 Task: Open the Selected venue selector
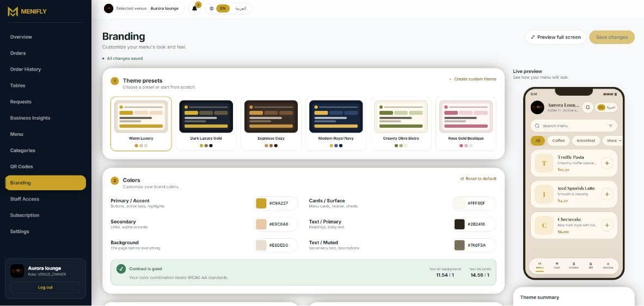[143, 8]
